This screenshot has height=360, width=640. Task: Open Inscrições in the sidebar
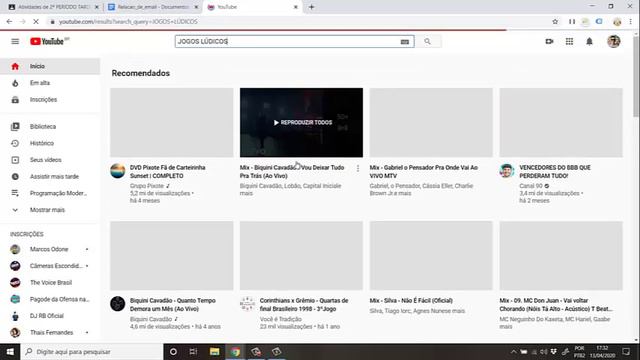(x=50, y=100)
